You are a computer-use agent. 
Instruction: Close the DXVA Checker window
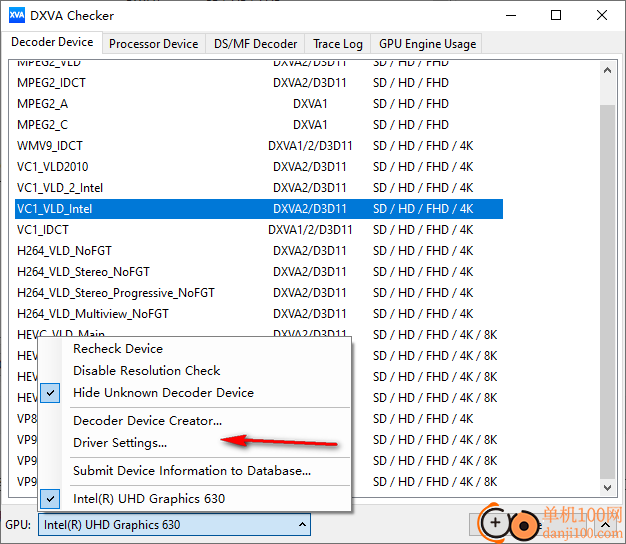602,16
